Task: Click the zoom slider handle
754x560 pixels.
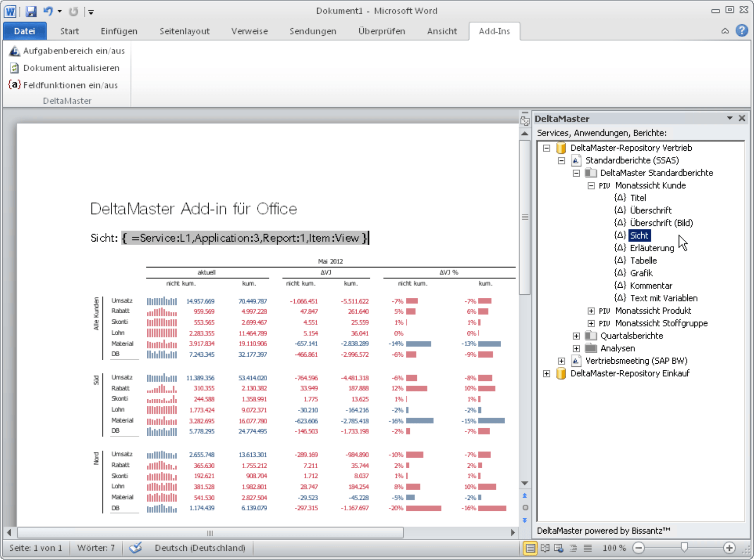Action: click(684, 547)
